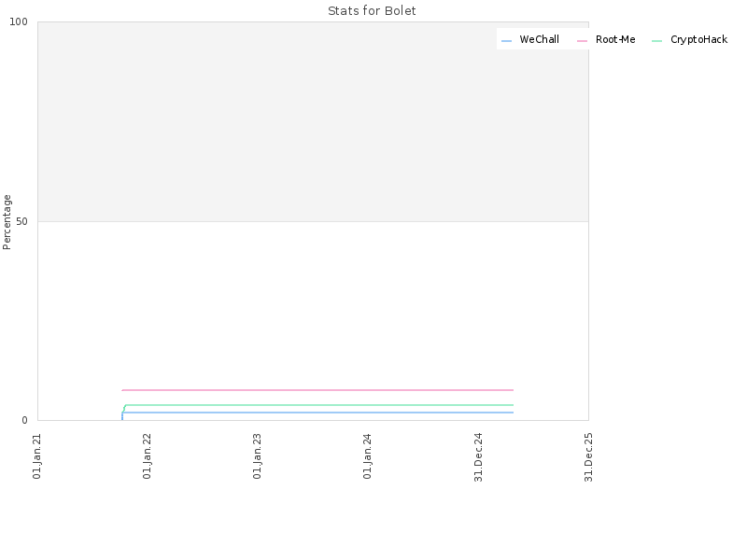Click the 100 y-axis tick label
Screen dimensions: 747x560
(19, 21)
